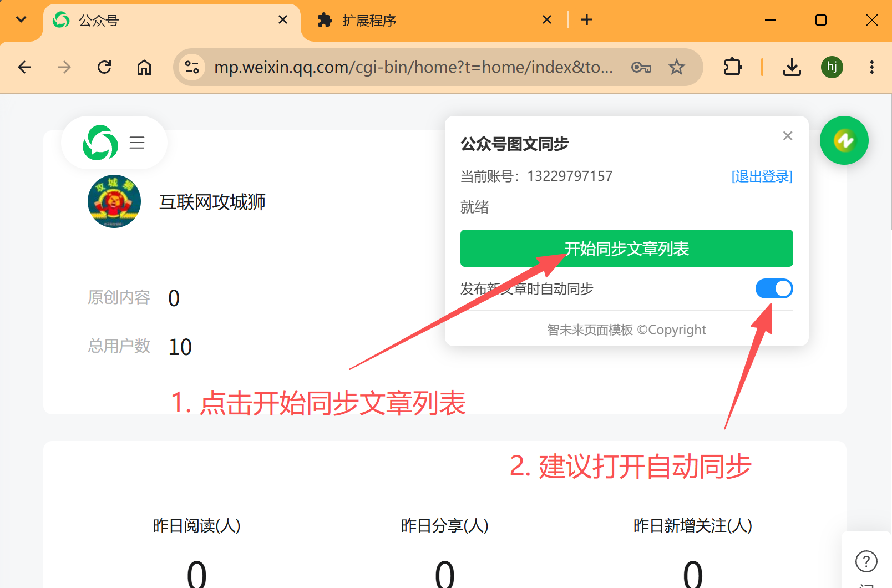892x588 pixels.
Task: Open site information icon in address bar
Action: click(192, 67)
